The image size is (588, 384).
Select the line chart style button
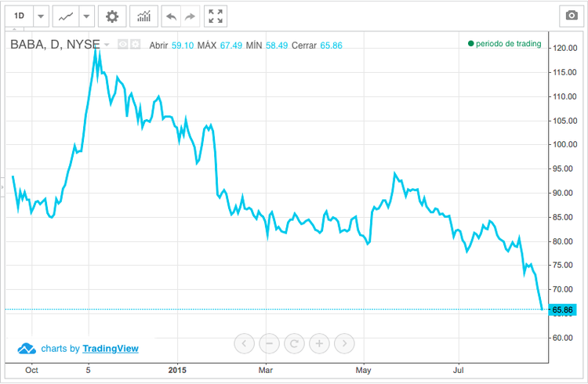point(67,16)
